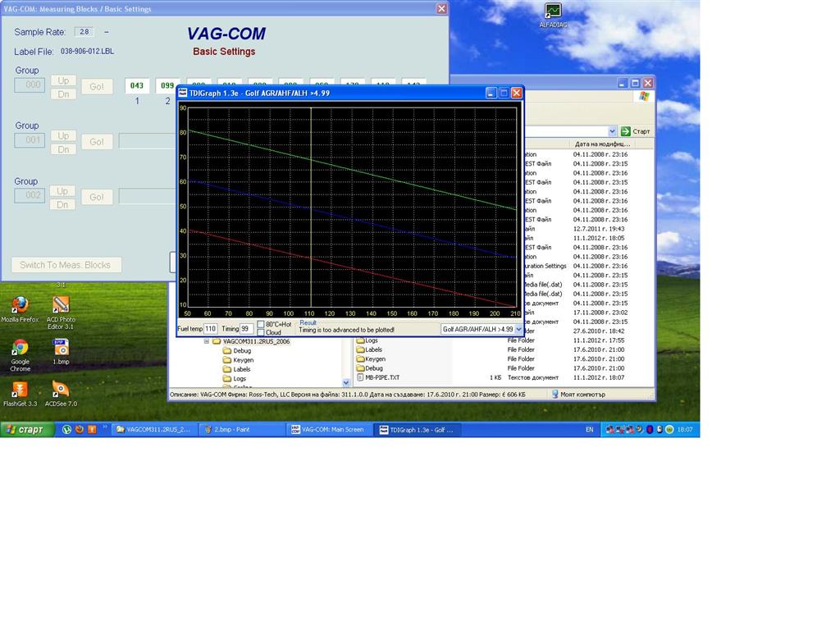Expand the Explorer address bar dropdown
Screen dimensions: 840x630
click(x=612, y=131)
